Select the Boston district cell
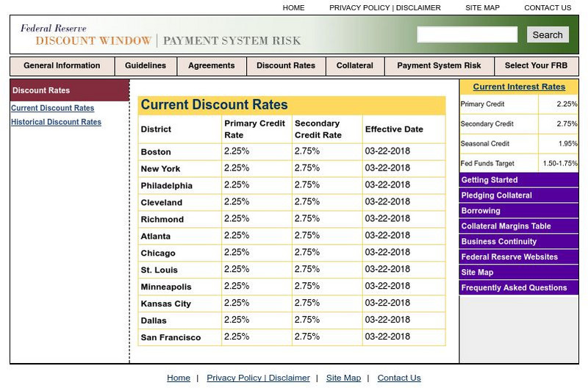Viewport: 588px width, 388px height. [180, 152]
